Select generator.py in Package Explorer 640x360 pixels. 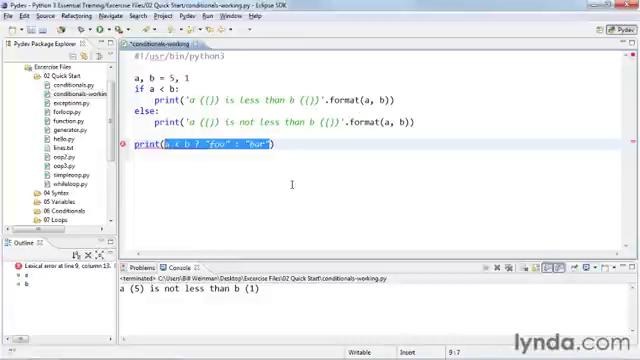click(70, 130)
